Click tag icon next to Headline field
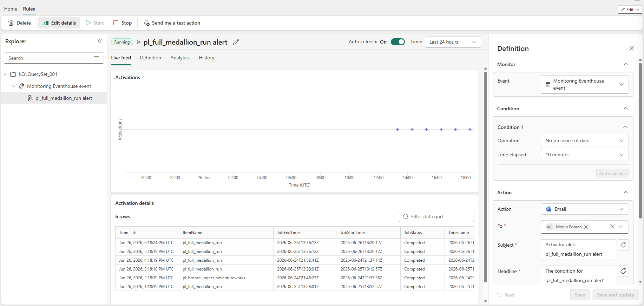644x306 pixels. (623, 271)
